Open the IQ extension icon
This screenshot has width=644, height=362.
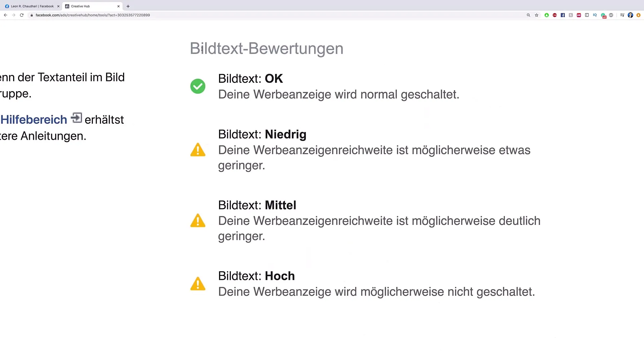pyautogui.click(x=595, y=15)
